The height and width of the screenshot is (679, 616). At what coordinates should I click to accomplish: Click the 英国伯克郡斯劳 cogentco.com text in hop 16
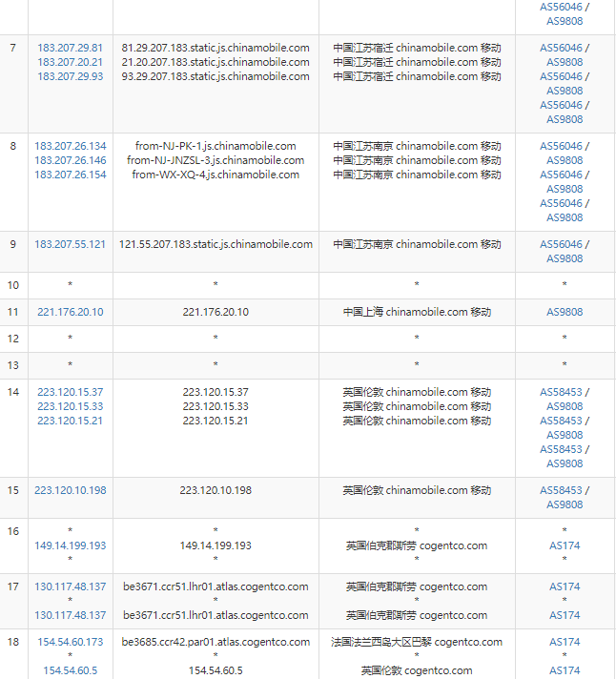(x=417, y=545)
